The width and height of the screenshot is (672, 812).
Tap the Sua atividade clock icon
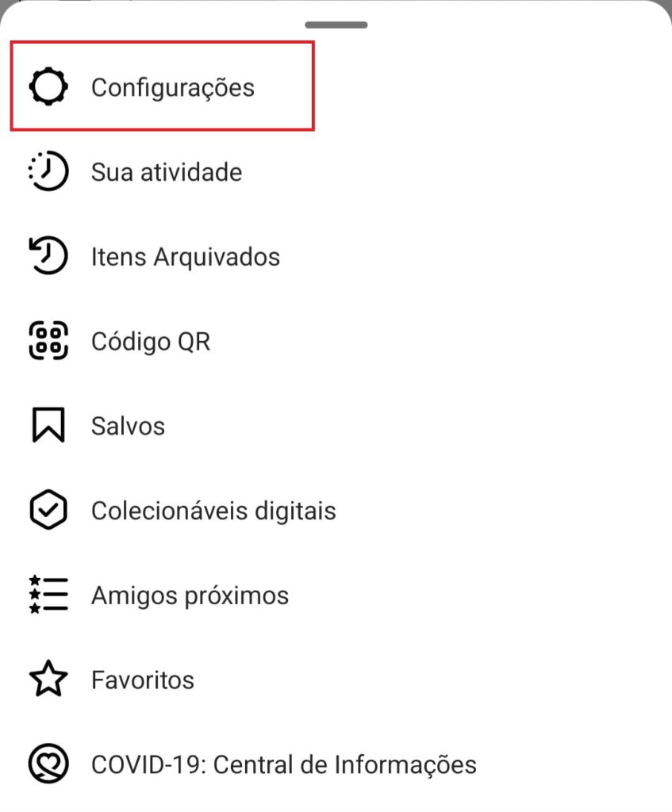pyautogui.click(x=48, y=171)
